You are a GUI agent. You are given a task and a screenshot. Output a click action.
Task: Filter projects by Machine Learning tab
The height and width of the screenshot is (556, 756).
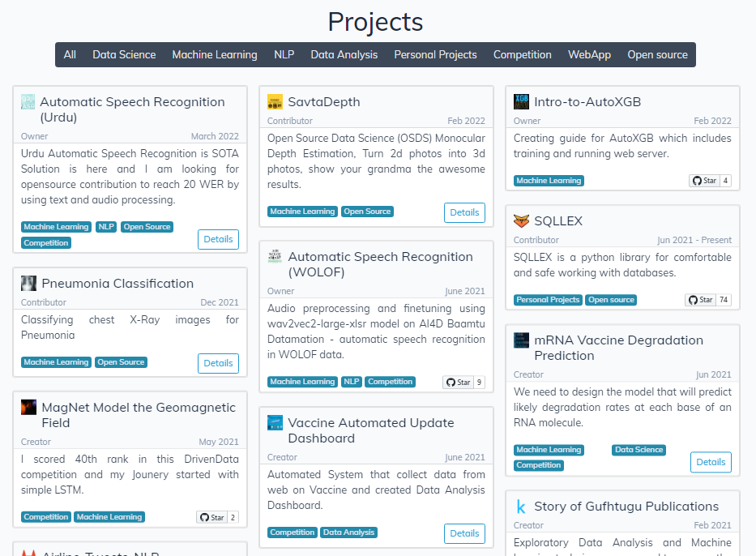[x=215, y=54]
